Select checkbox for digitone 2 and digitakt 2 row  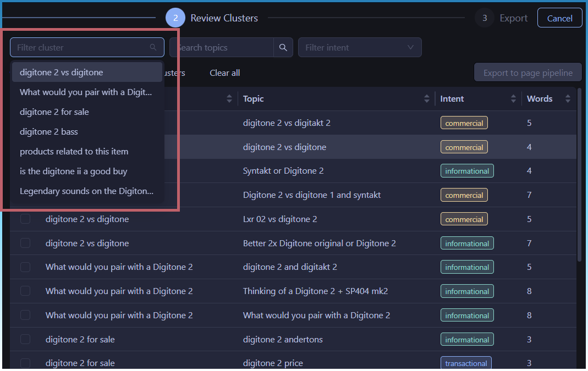[25, 267]
